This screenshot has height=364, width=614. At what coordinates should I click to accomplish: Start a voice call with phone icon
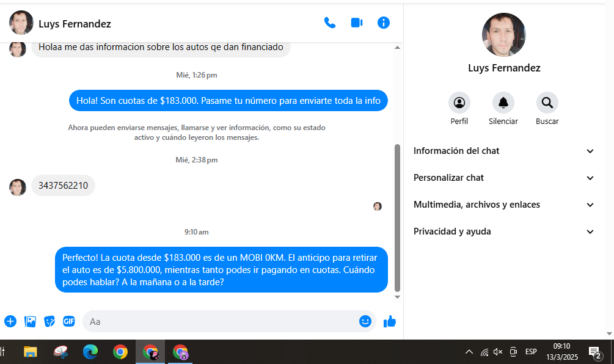pyautogui.click(x=330, y=23)
